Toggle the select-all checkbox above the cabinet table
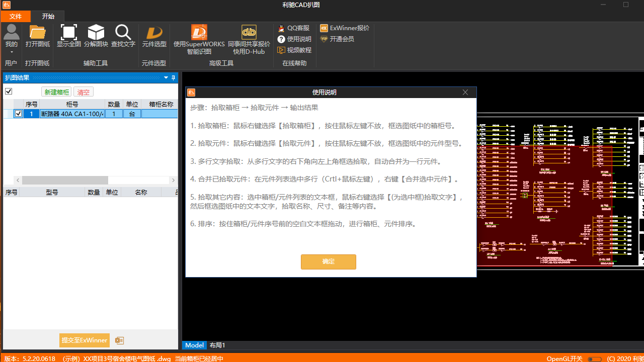Screen dimensions: 644x362 point(9,92)
